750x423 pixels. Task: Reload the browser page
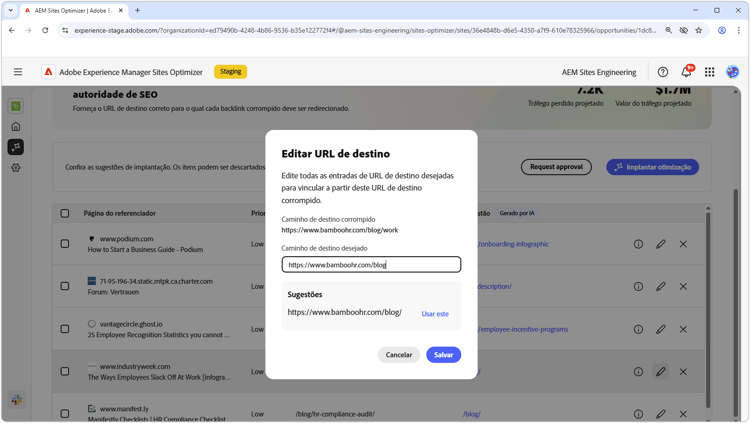[45, 30]
